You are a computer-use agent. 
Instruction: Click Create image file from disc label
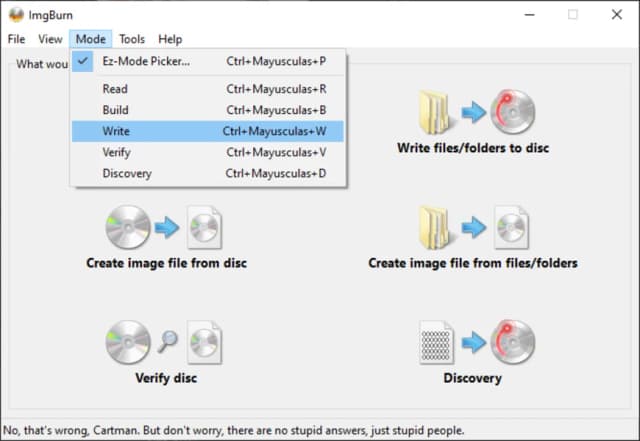[167, 263]
